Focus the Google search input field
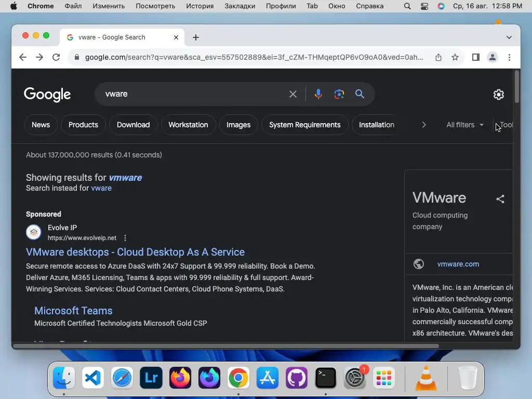This screenshot has height=399, width=532. (x=194, y=94)
